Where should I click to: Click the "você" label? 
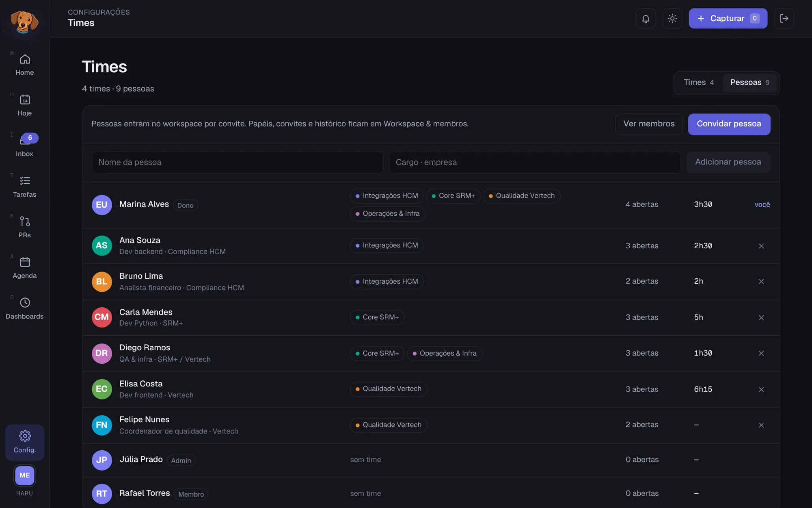(762, 204)
